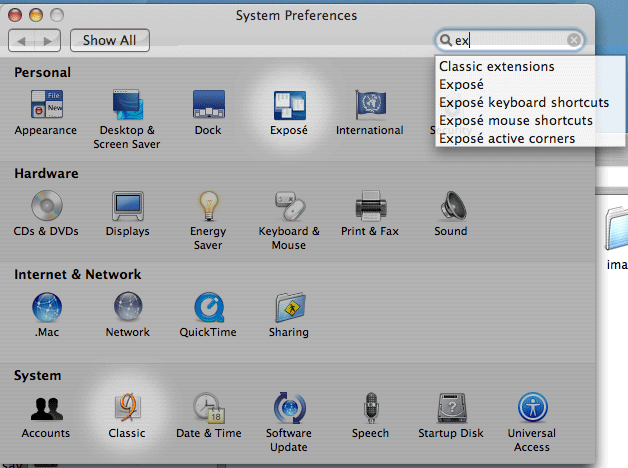Select 'Classic extensions' search suggestion
The height and width of the screenshot is (468, 628).
[x=530, y=66]
